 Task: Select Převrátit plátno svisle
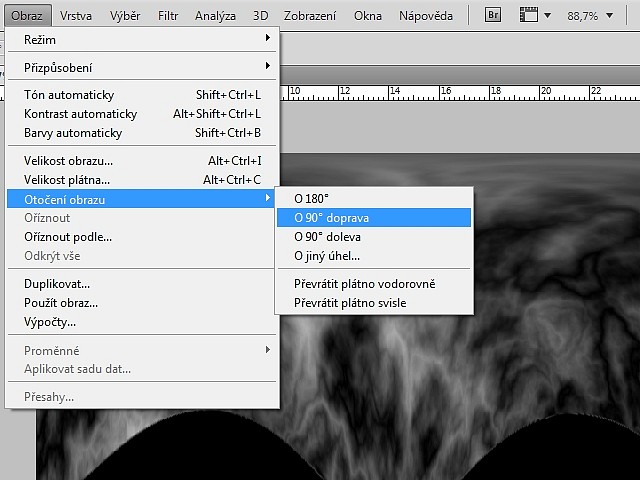pyautogui.click(x=374, y=303)
